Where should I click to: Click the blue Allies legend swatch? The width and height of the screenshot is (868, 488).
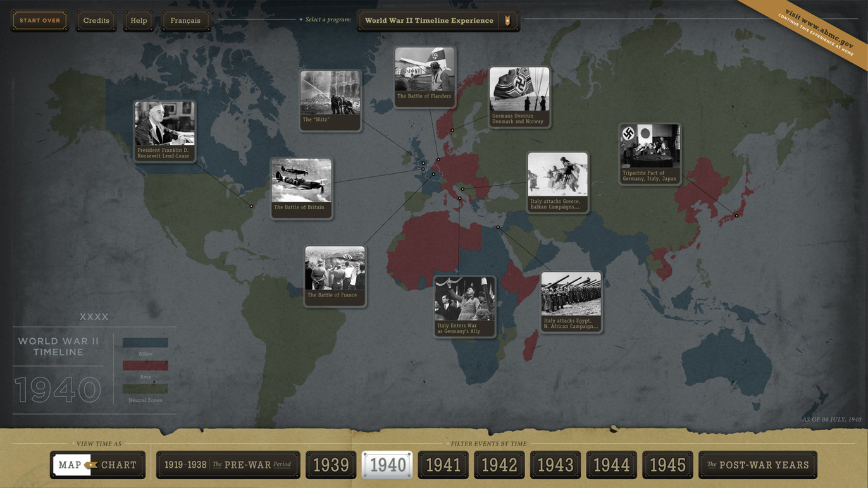click(x=146, y=343)
